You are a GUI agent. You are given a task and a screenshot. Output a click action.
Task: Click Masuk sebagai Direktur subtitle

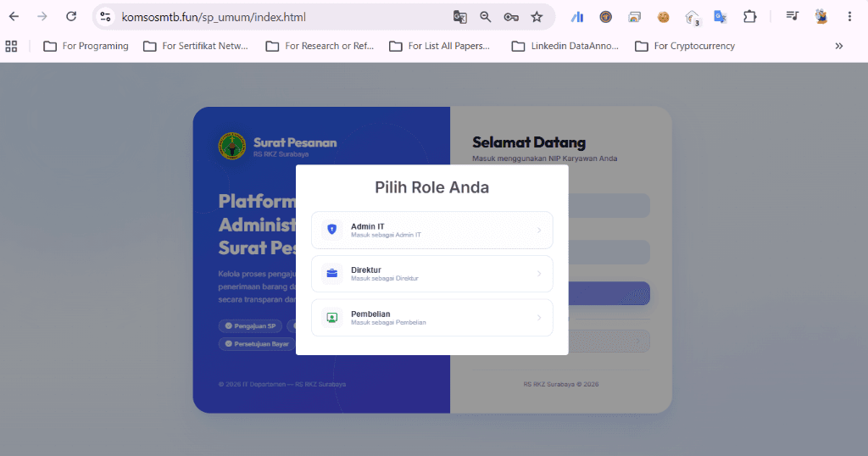pos(385,278)
